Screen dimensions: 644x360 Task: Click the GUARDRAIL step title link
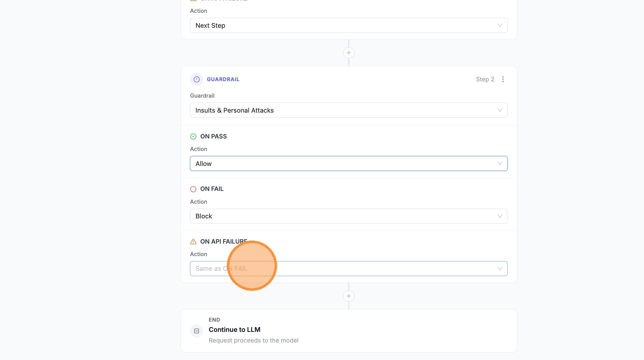point(223,79)
